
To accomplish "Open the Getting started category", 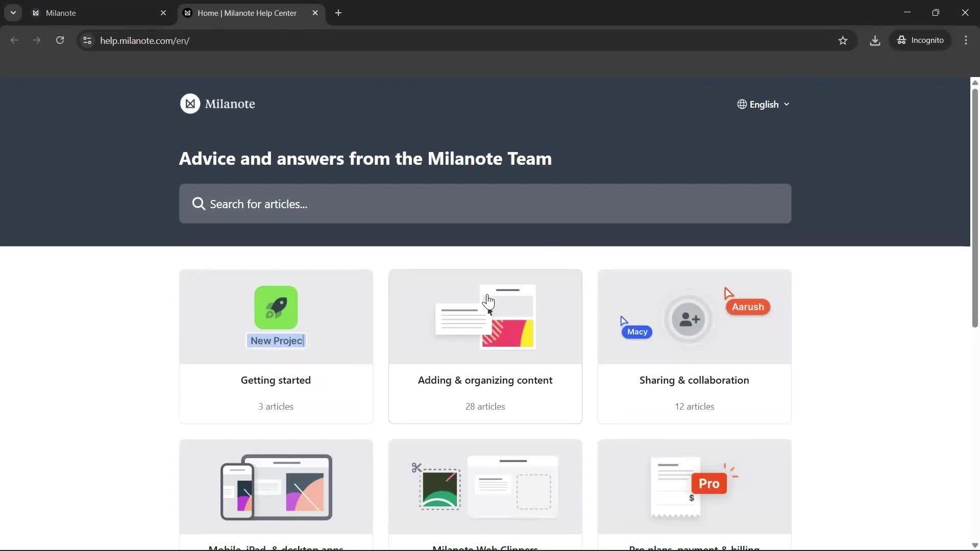I will pos(275,347).
